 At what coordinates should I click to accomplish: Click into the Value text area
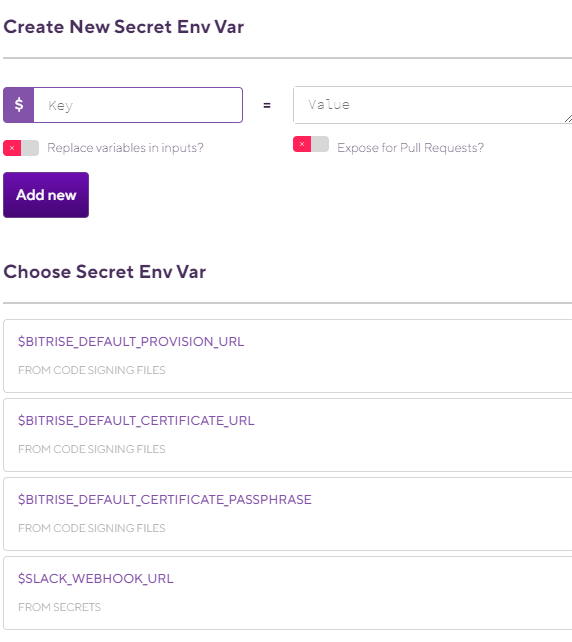432,105
